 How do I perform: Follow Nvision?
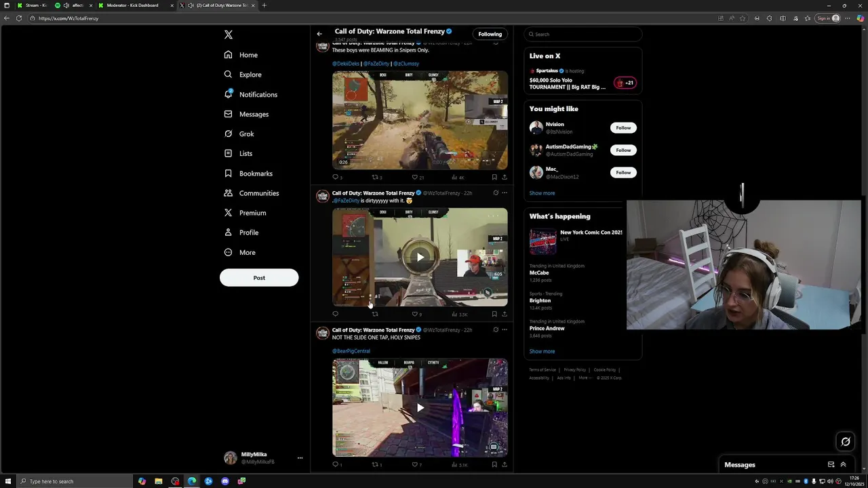coord(623,127)
